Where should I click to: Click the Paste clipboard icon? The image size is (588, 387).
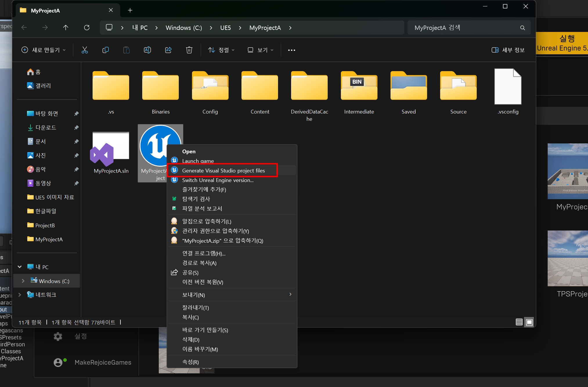[x=126, y=50]
